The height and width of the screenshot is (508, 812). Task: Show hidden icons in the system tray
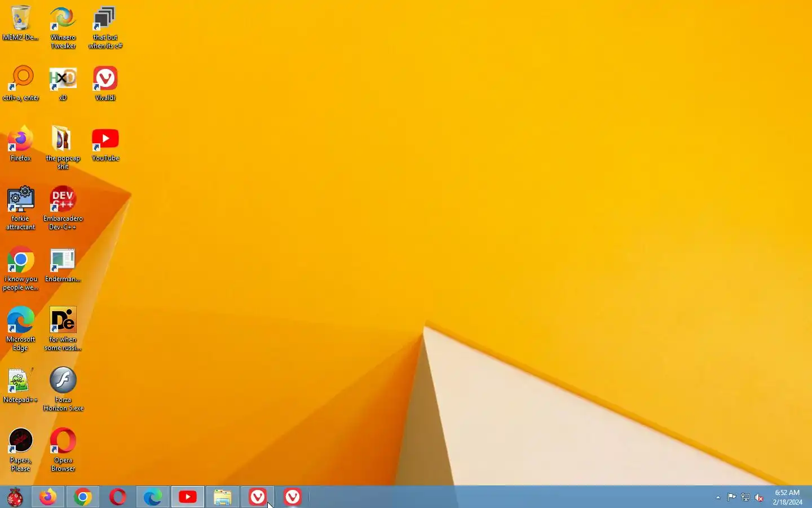pos(718,498)
